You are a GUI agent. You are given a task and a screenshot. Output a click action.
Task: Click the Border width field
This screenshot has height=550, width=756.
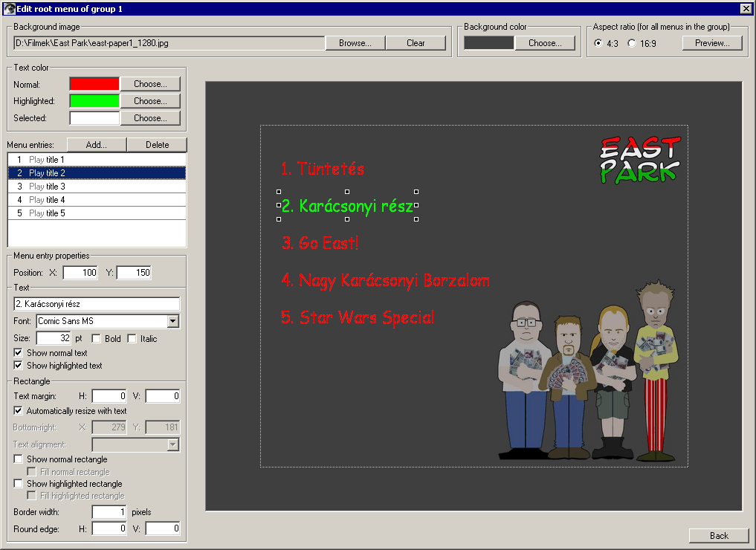click(x=109, y=512)
